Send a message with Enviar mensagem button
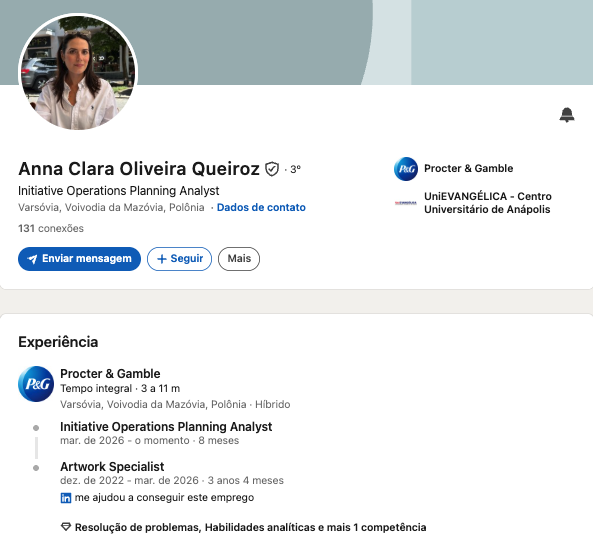The height and width of the screenshot is (552, 593). [x=79, y=259]
